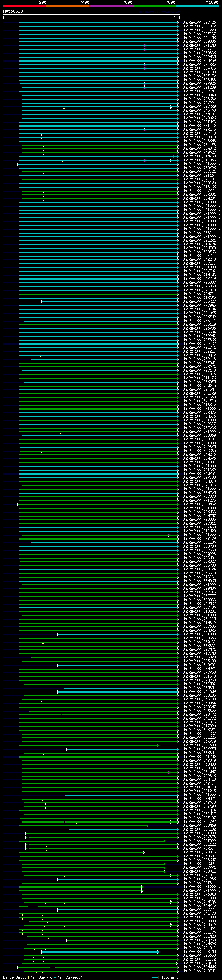Select label UniRef100_C9SQ11

[x=199, y=523]
